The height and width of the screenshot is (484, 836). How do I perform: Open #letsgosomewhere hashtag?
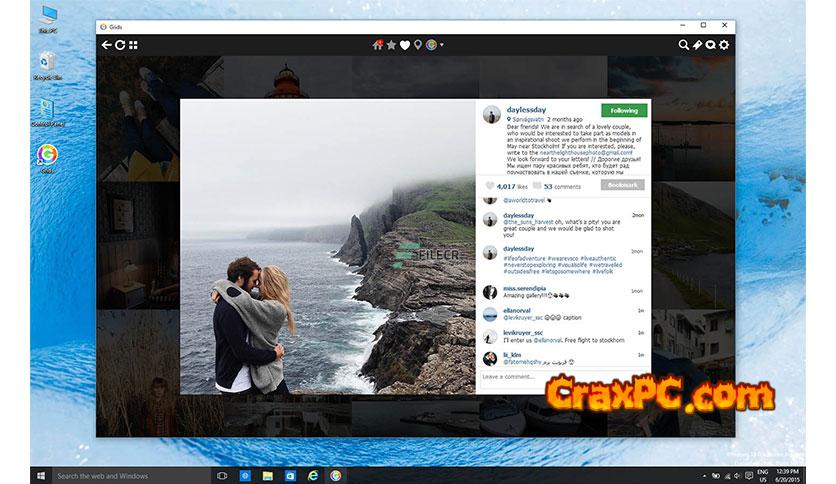pos(566,271)
